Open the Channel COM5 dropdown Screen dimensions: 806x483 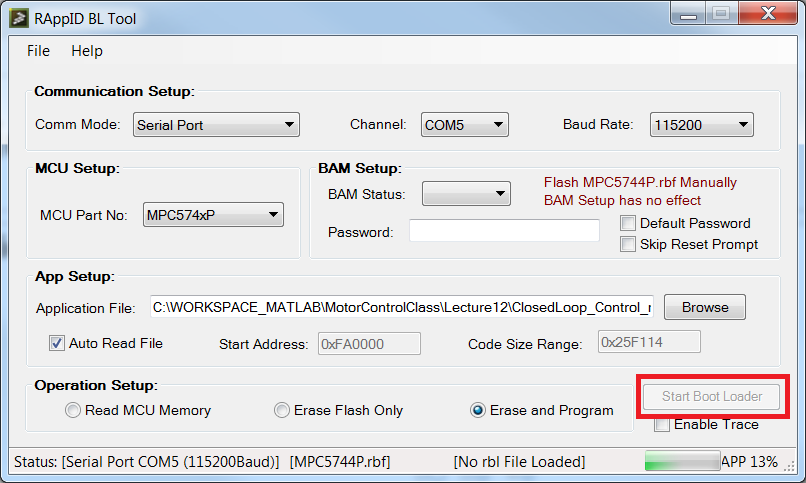click(x=465, y=125)
